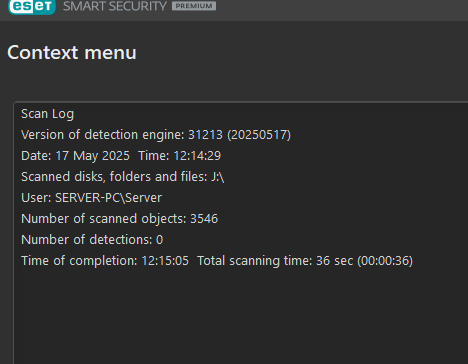
Task: Click the SMART SECURITY title text
Action: pyautogui.click(x=115, y=6)
